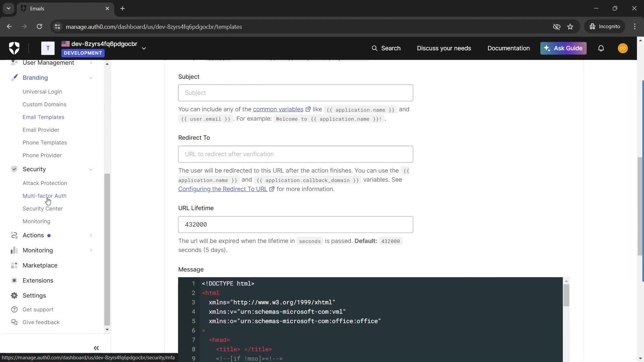Click the sidebar vertical scrollbar thumb
644x362 pixels.
pos(107,249)
